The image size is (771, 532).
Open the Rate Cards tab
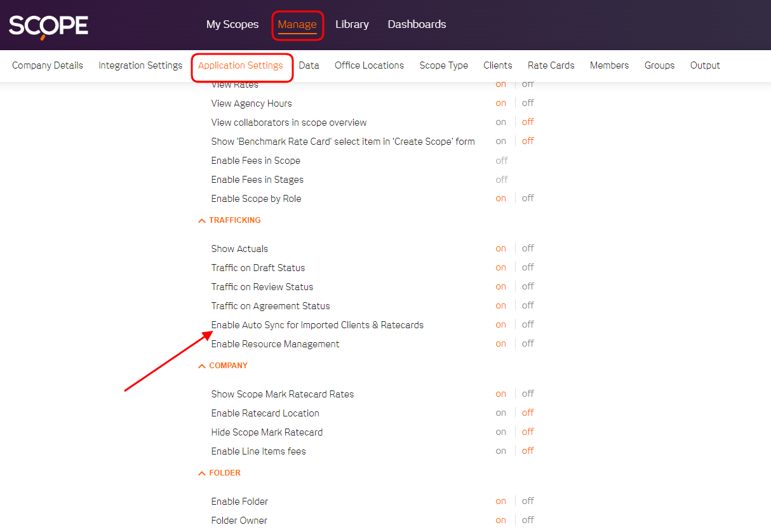(x=551, y=65)
